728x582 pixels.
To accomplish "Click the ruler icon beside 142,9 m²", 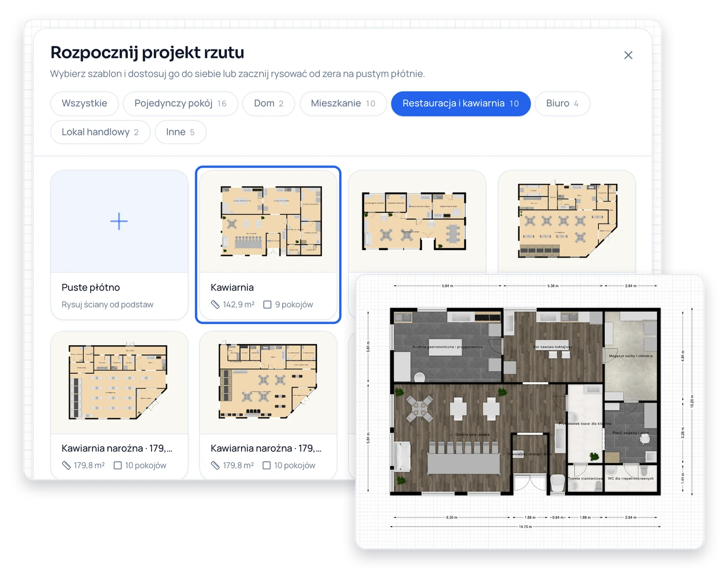I will coord(215,305).
